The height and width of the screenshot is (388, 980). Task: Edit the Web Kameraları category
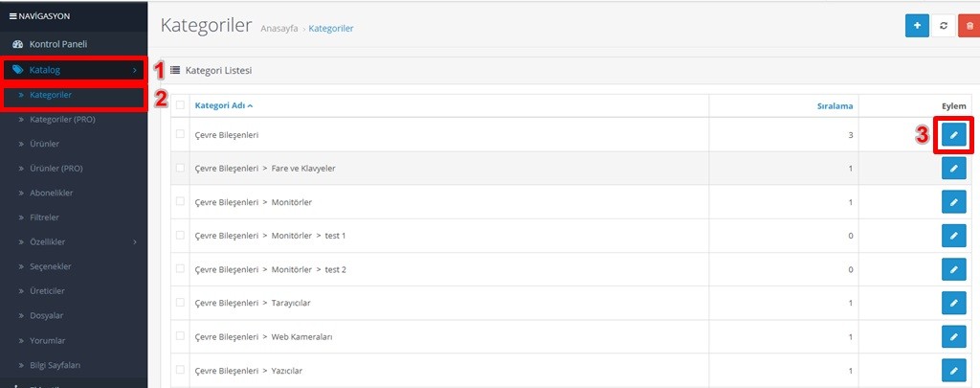[x=954, y=336]
